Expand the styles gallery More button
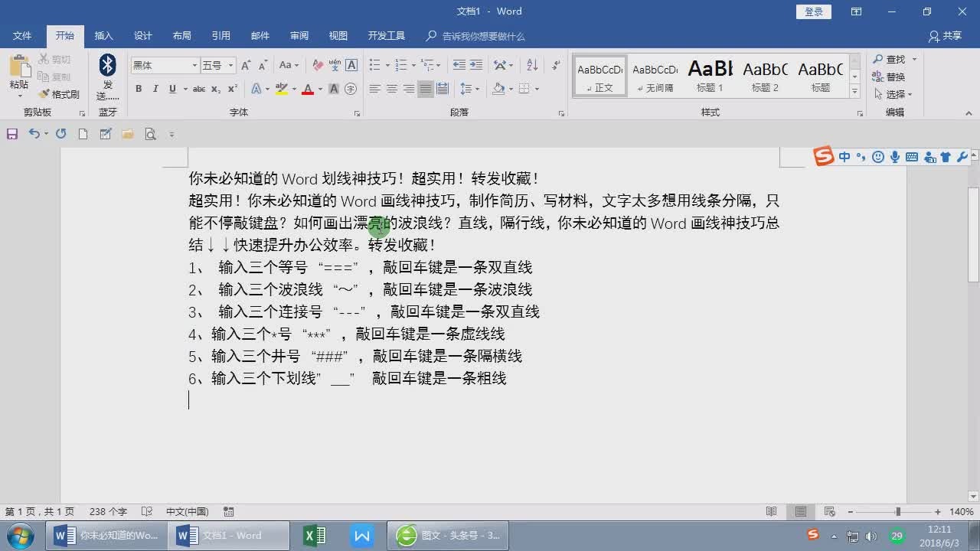Screen dimensions: 980x551 (854, 92)
